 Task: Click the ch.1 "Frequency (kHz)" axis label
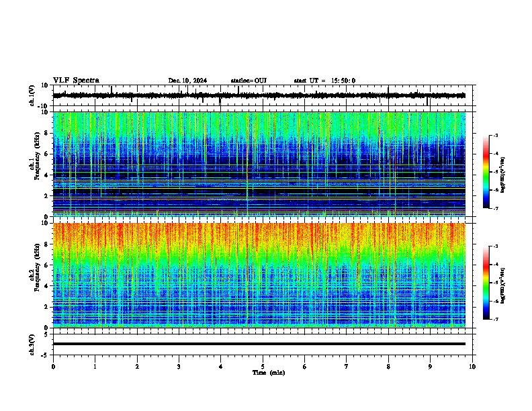click(37, 156)
